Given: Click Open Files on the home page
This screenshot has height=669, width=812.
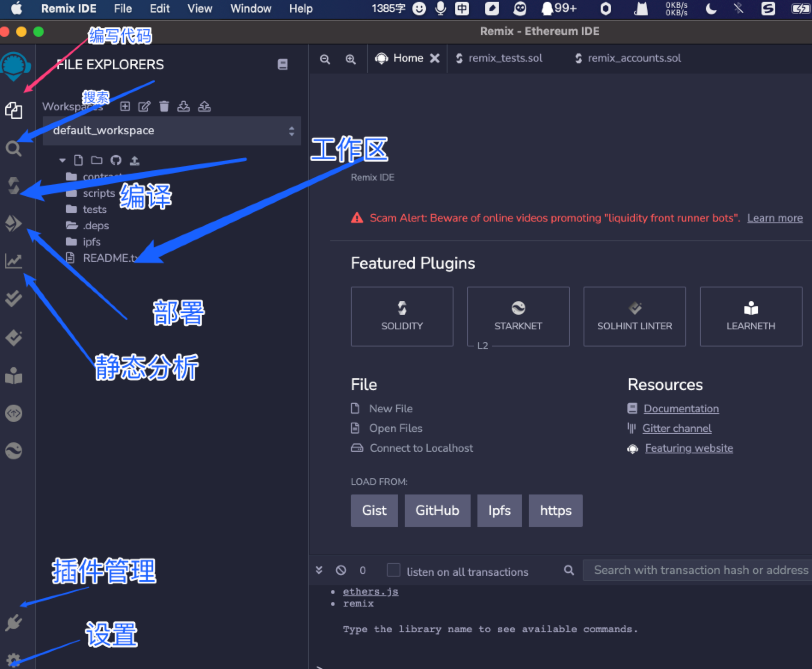Looking at the screenshot, I should pos(396,429).
